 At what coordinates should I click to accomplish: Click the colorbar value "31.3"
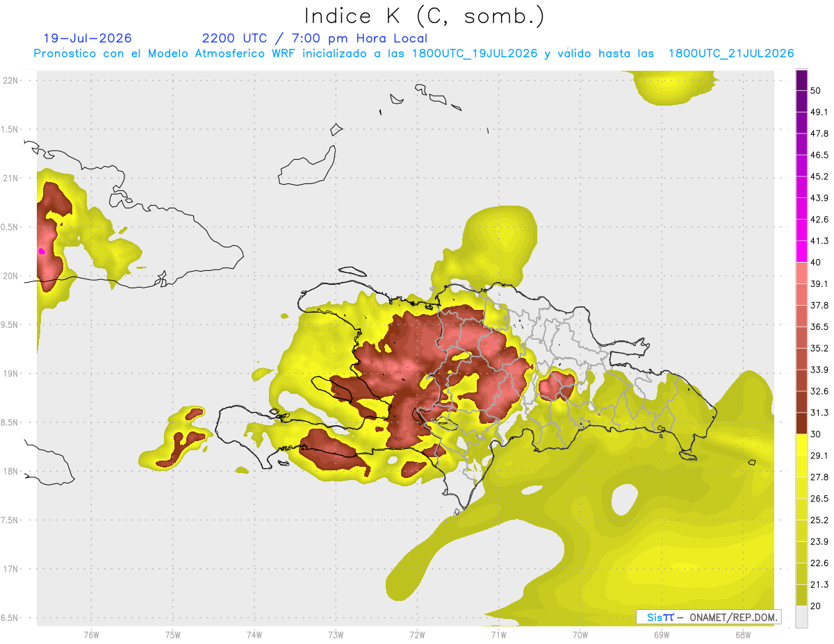[x=819, y=413]
